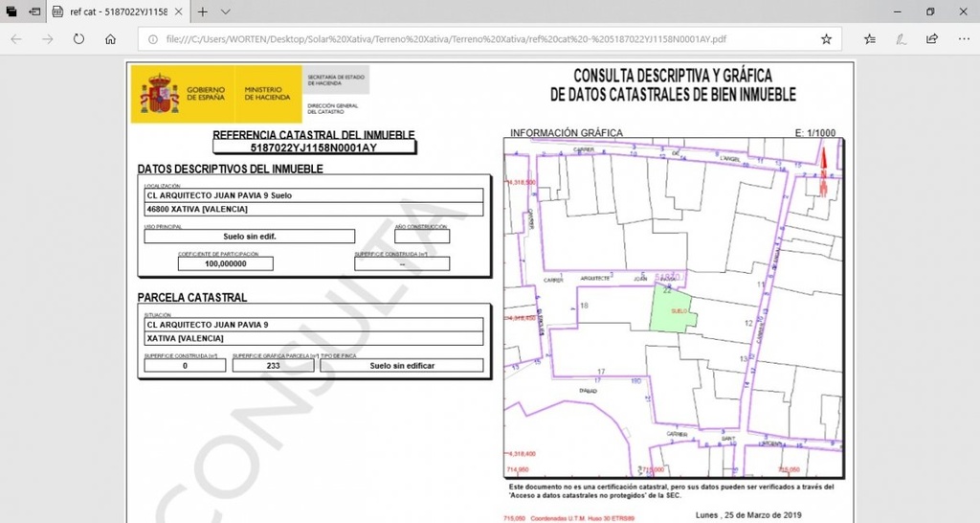This screenshot has width=980, height=523.
Task: Set these tabs aside icon
Action: click(35, 11)
